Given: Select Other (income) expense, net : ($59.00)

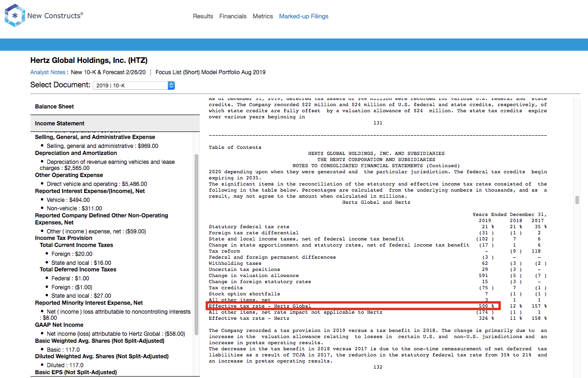Looking at the screenshot, I should click(x=96, y=231).
